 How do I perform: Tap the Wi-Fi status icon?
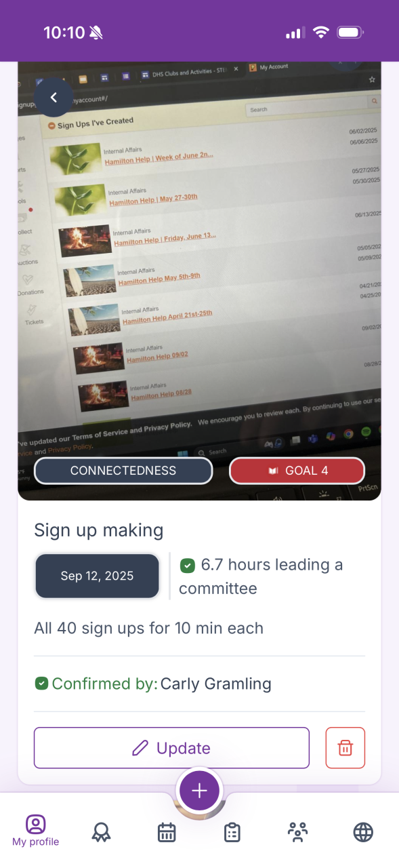point(320,33)
